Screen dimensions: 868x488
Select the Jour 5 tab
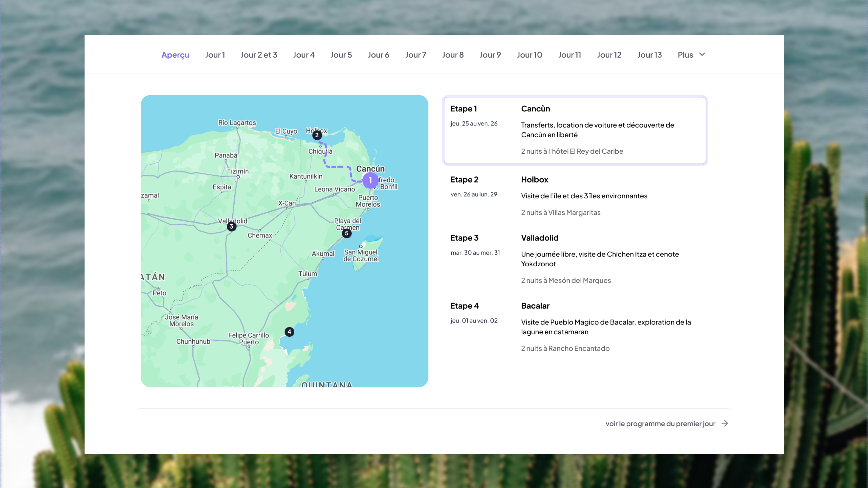tap(341, 54)
